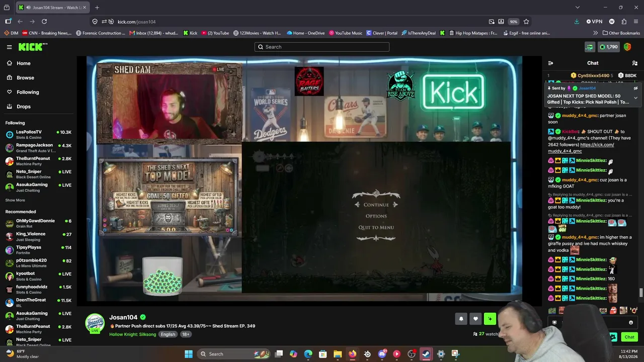The image size is (644, 362).
Task: Open the chat users list icon
Action: (634, 63)
